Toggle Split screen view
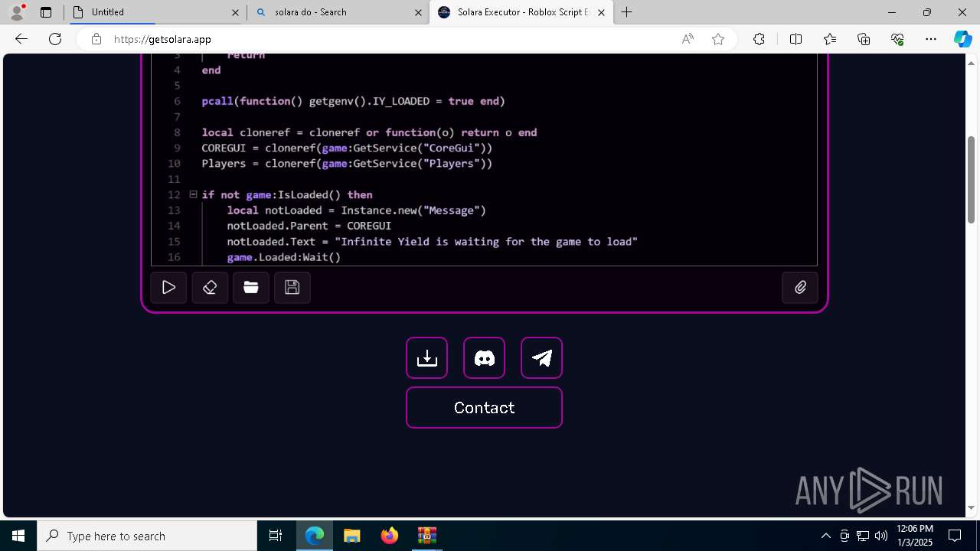Screen dimensions: 980x551 pos(795,39)
